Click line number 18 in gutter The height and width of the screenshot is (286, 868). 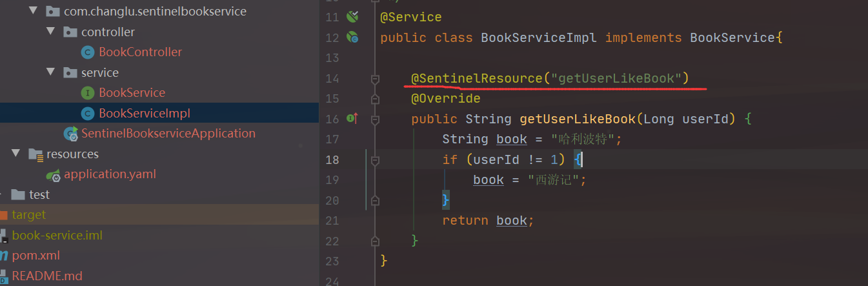(x=331, y=159)
